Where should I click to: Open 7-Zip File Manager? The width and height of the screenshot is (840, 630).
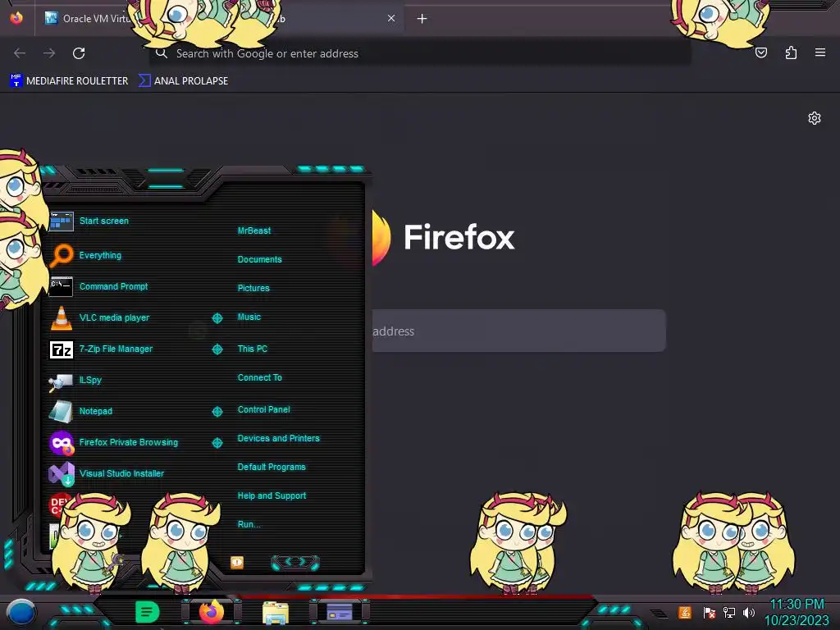click(101, 349)
